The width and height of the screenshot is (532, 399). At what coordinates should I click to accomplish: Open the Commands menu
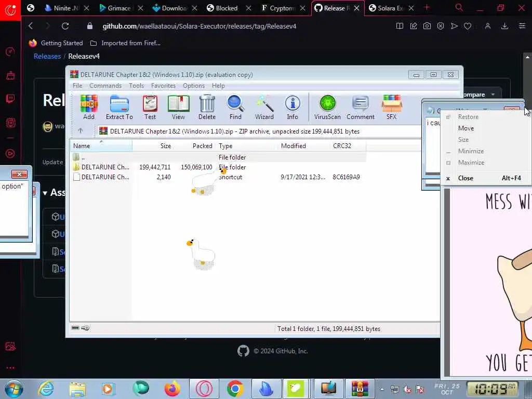(105, 86)
